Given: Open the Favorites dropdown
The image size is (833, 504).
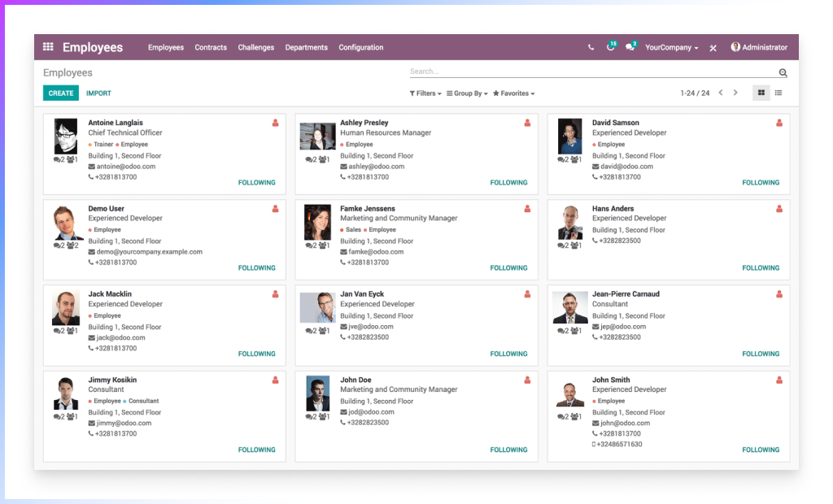Looking at the screenshot, I should 513,93.
